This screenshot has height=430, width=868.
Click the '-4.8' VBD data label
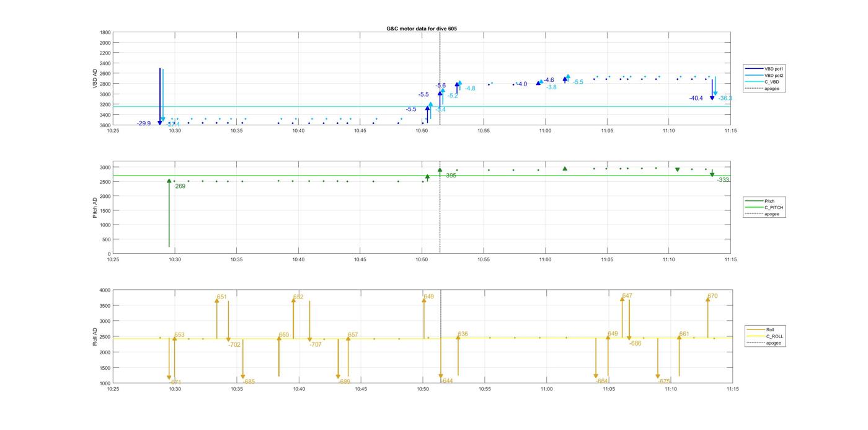[470, 89]
